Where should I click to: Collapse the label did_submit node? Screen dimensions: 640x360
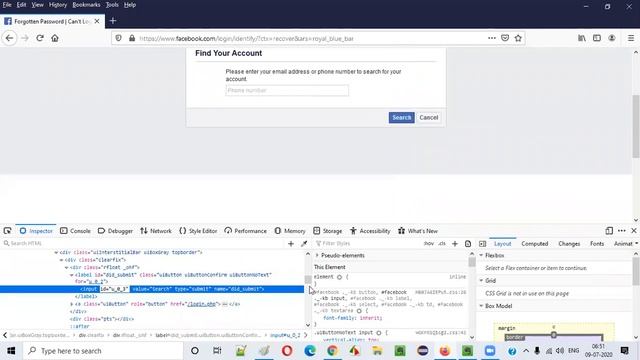pyautogui.click(x=71, y=275)
